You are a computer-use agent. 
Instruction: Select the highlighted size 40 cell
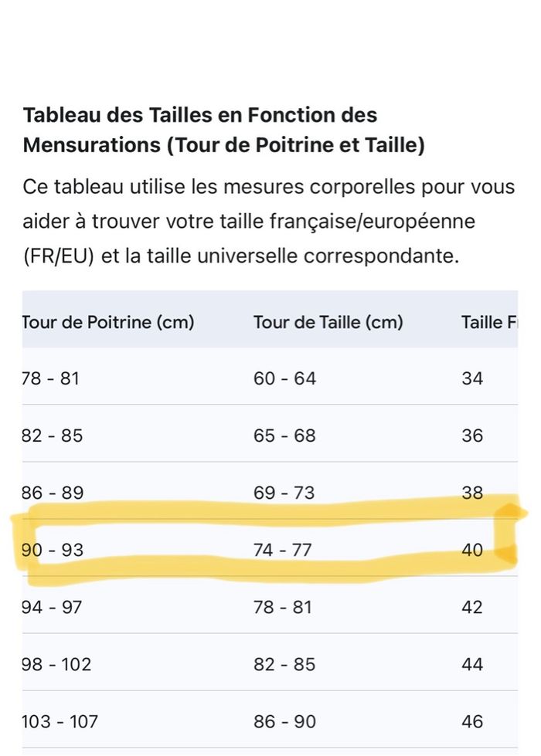[x=472, y=550]
